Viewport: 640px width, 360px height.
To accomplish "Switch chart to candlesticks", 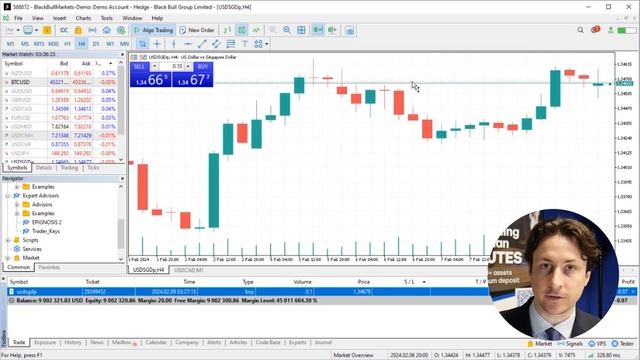I will tap(242, 30).
